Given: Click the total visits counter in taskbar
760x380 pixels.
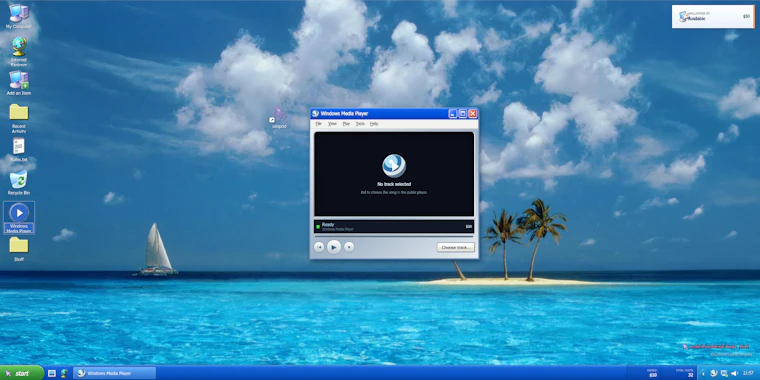Looking at the screenshot, I should (684, 373).
